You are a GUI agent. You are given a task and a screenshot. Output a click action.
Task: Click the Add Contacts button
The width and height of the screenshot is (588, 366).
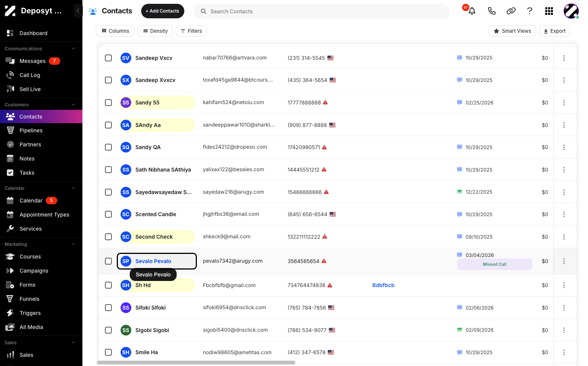(x=163, y=11)
